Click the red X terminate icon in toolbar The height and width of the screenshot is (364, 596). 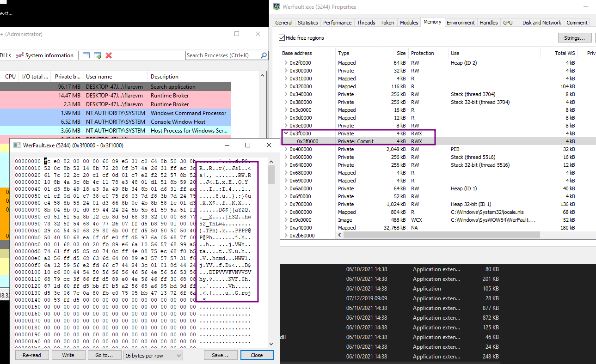(x=109, y=55)
